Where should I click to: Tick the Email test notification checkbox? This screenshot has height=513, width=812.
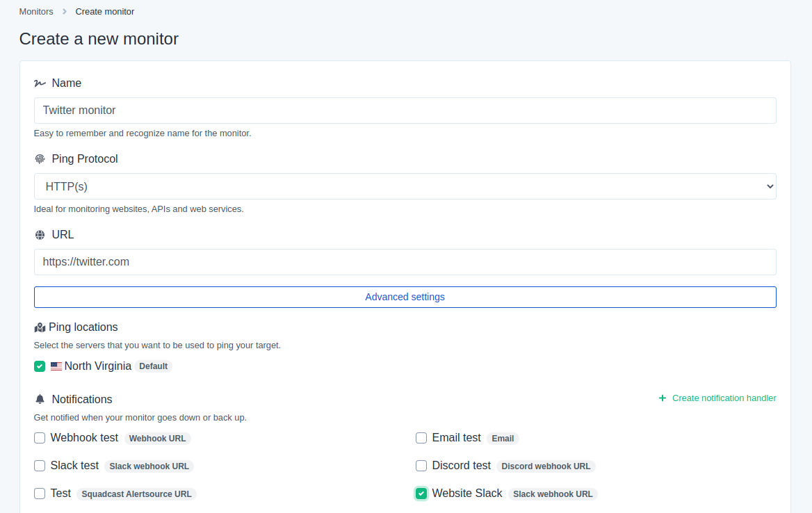point(421,438)
